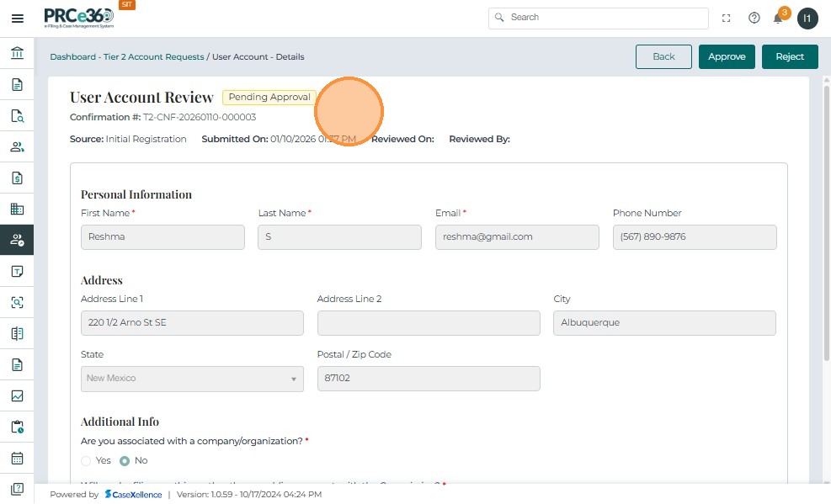This screenshot has height=504, width=831.
Task: Click the Reviewed On: label
Action: pos(402,139)
